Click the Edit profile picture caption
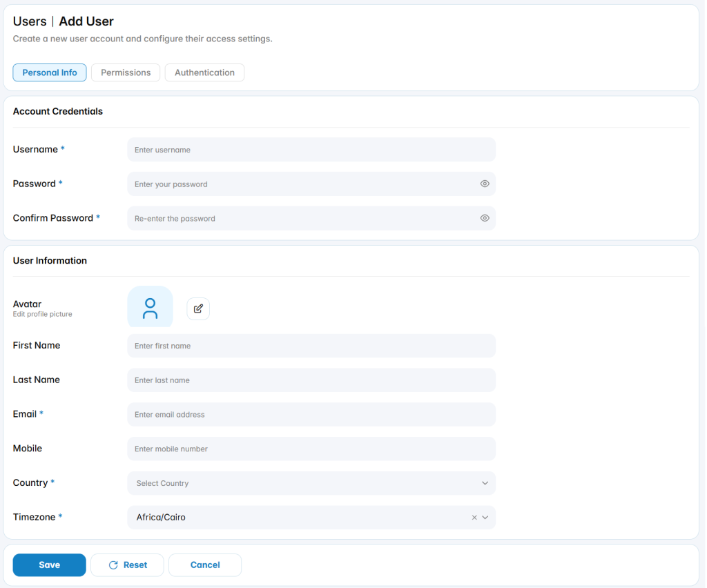707x588 pixels. [42, 315]
